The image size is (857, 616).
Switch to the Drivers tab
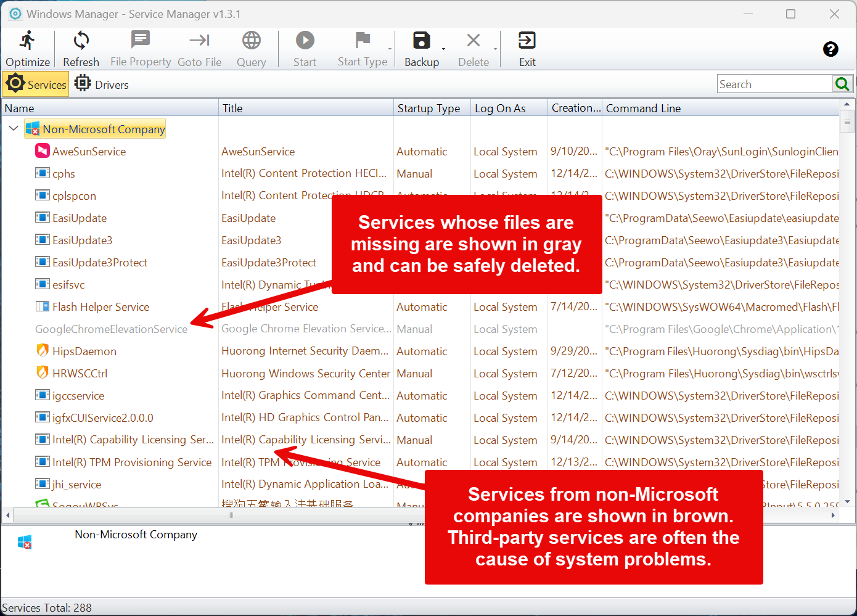click(x=102, y=84)
